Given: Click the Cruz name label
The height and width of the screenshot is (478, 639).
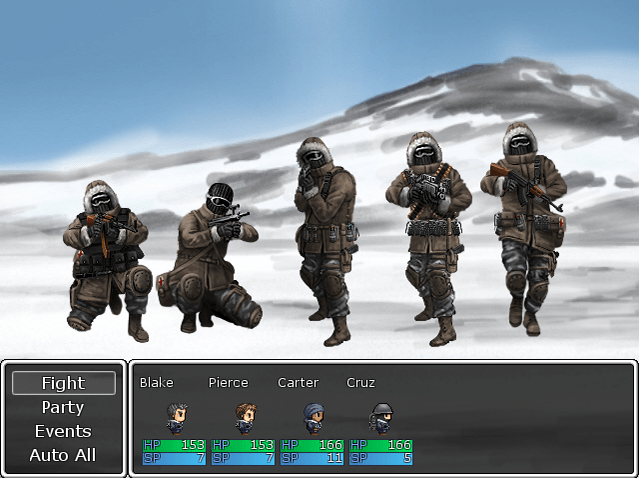Looking at the screenshot, I should click(x=361, y=382).
